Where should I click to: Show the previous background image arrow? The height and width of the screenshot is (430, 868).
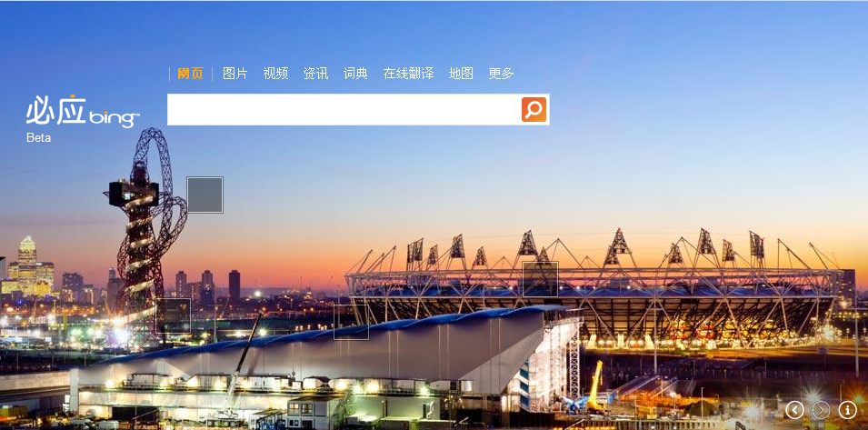(x=794, y=410)
